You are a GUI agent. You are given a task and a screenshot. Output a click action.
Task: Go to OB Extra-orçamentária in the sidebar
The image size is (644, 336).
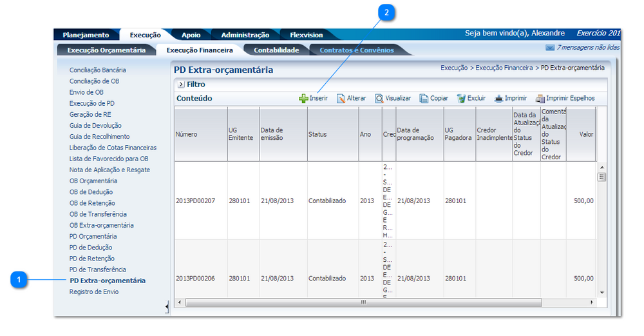(102, 225)
